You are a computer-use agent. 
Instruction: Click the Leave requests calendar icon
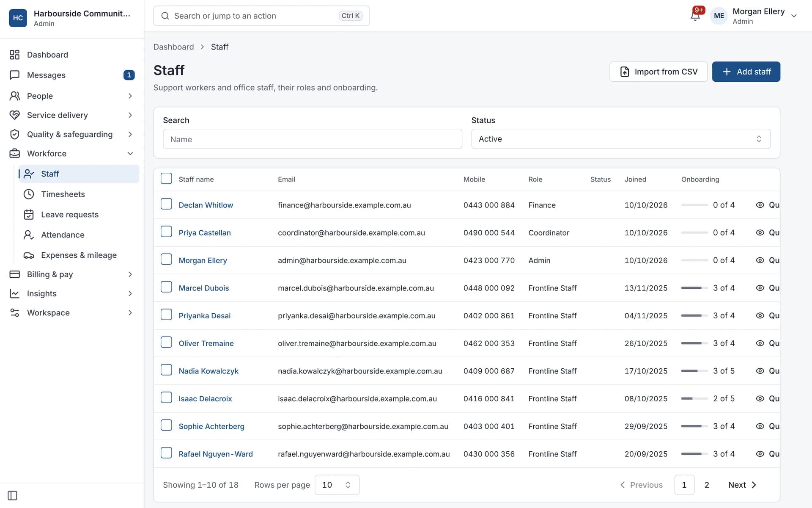(x=29, y=215)
